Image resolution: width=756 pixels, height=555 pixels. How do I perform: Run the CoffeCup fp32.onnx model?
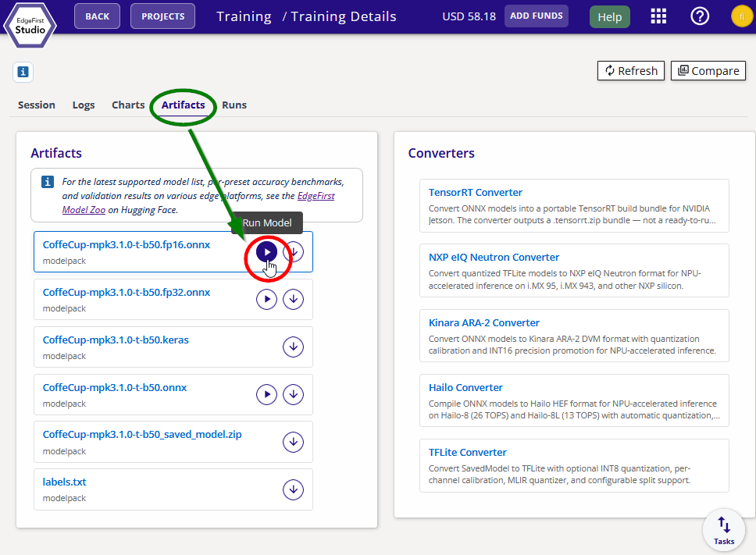point(266,299)
